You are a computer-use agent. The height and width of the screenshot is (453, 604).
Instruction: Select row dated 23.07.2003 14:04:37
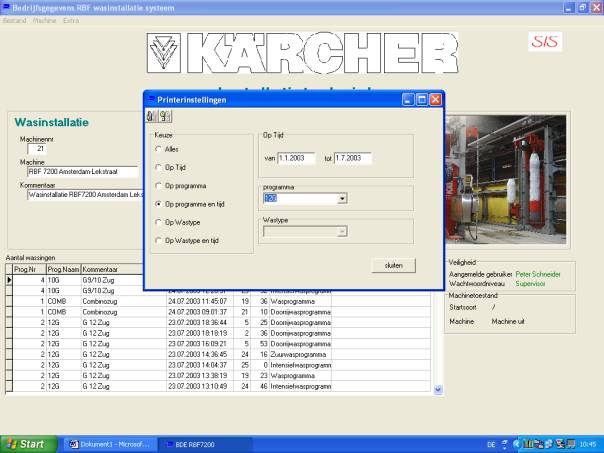218,365
